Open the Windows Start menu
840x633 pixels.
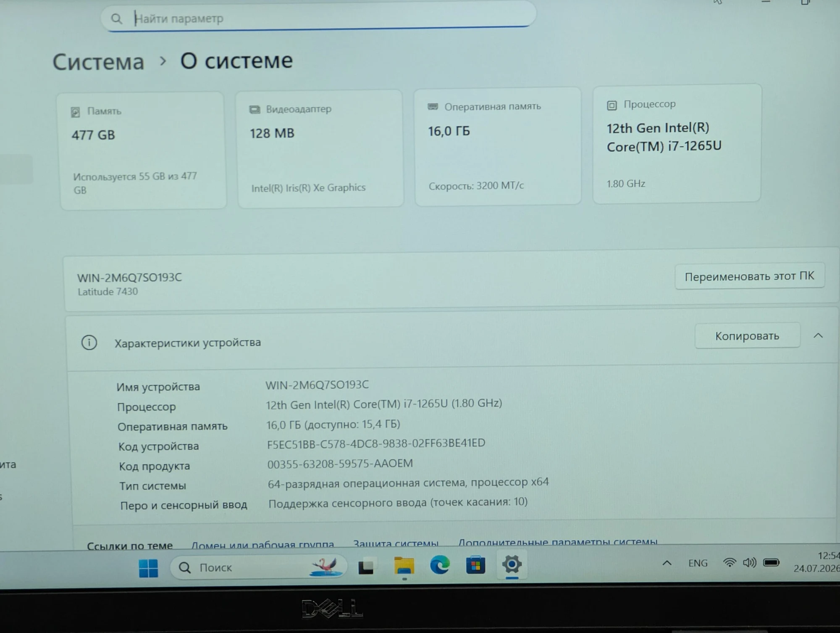point(148,568)
